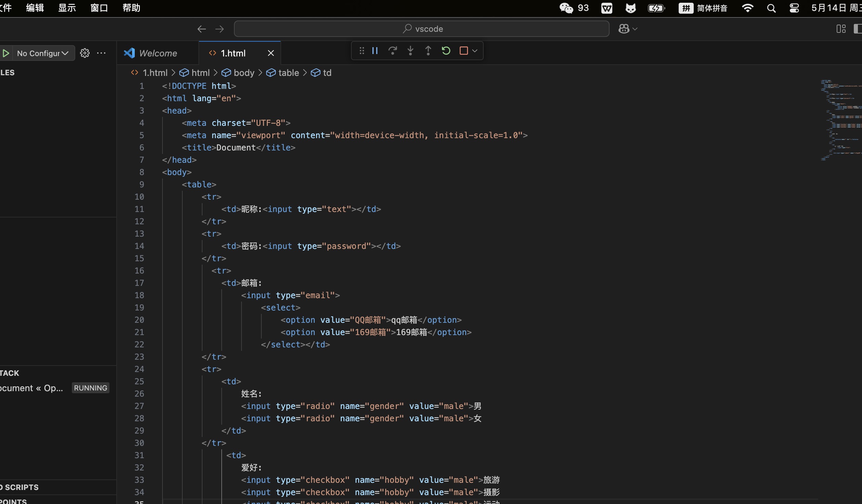Image resolution: width=862 pixels, height=504 pixels.
Task: Click table breadcrumb segment
Action: (x=288, y=73)
